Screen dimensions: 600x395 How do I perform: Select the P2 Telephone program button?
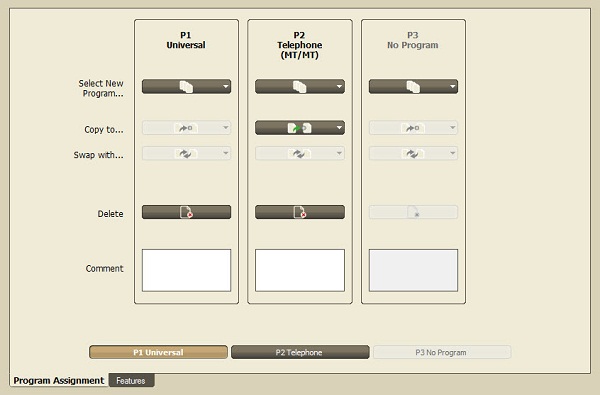click(300, 352)
